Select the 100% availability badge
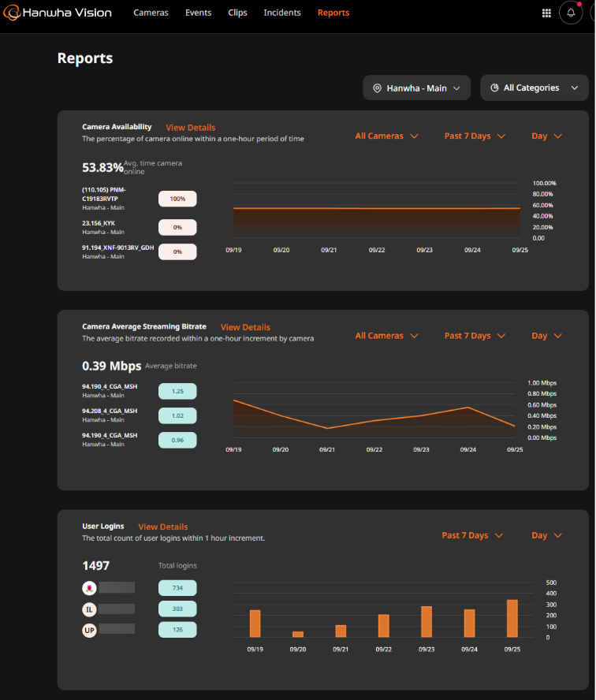This screenshot has height=700, width=596. click(177, 199)
